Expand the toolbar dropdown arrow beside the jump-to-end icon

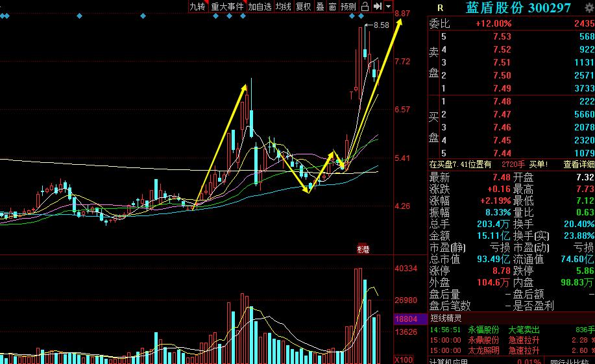pyautogui.click(x=388, y=6)
